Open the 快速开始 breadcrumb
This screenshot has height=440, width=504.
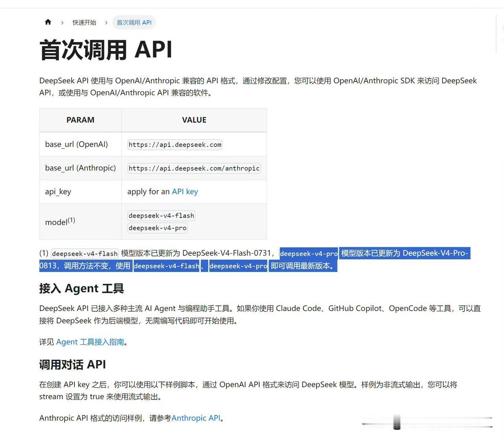tap(84, 22)
